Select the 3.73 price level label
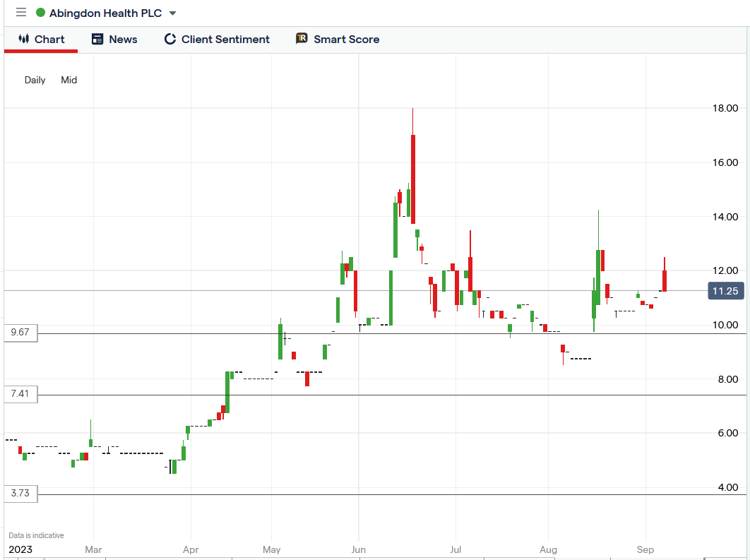 point(20,493)
